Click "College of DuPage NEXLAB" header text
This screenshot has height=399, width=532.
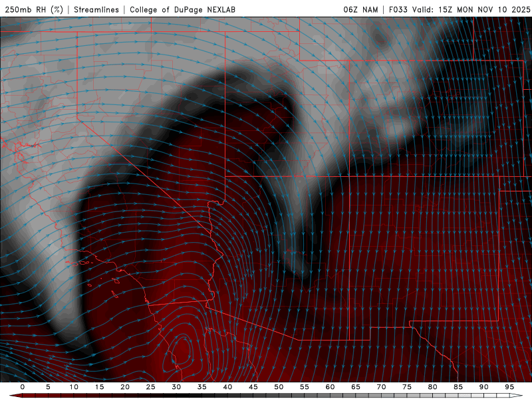182,9
